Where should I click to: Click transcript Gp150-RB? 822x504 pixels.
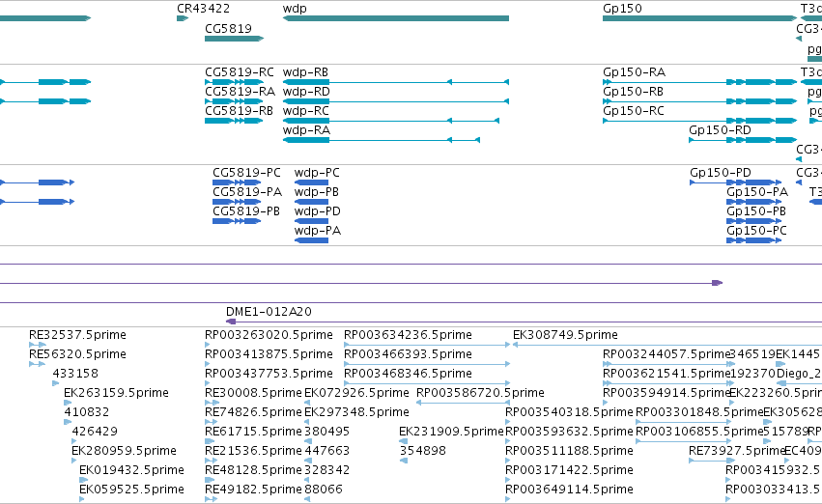(x=634, y=92)
